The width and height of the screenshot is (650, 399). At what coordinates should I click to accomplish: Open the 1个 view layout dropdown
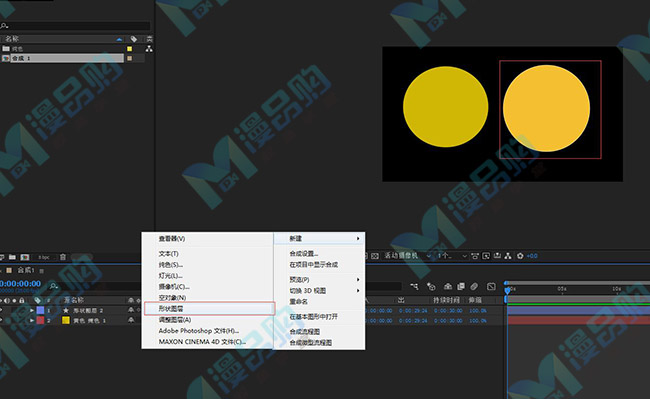click(x=452, y=256)
